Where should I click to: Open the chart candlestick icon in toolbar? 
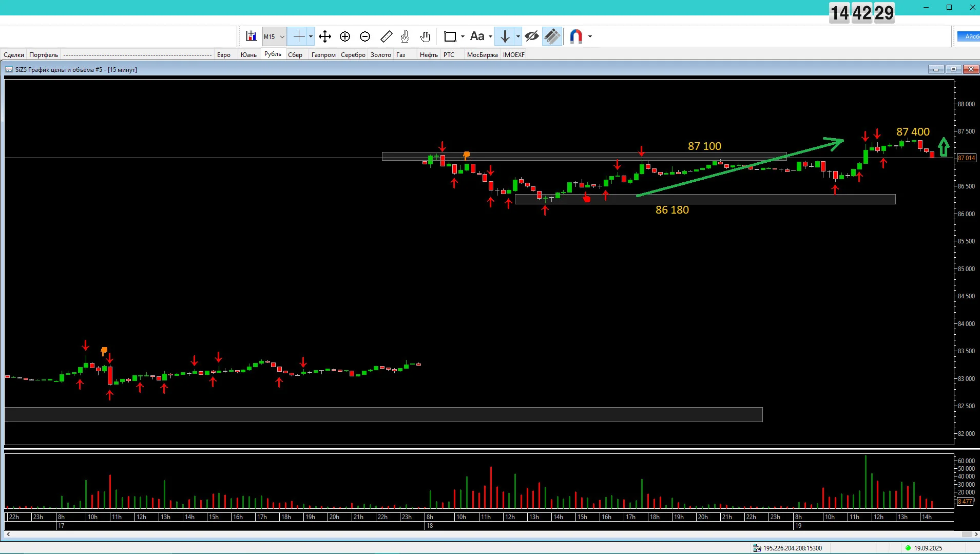coord(251,36)
